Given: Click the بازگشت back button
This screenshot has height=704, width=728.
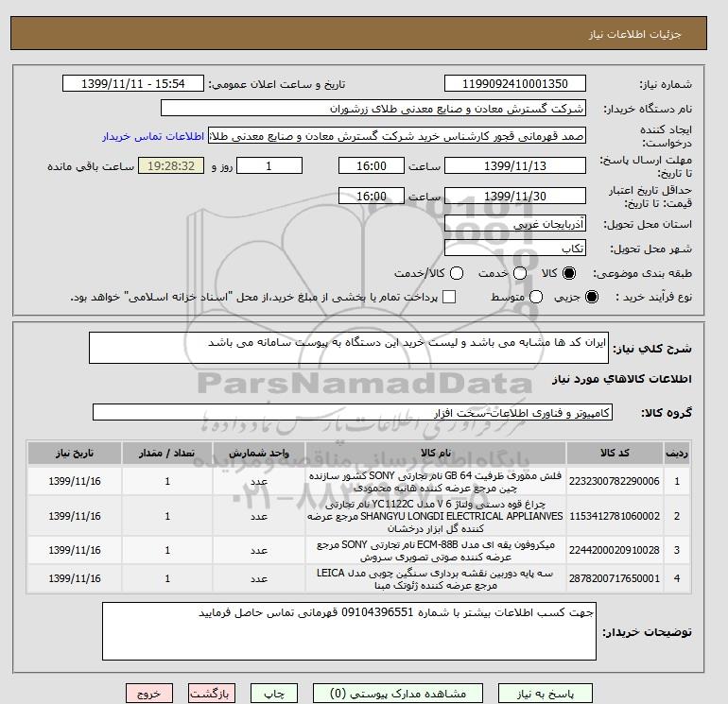Looking at the screenshot, I should (211, 693).
